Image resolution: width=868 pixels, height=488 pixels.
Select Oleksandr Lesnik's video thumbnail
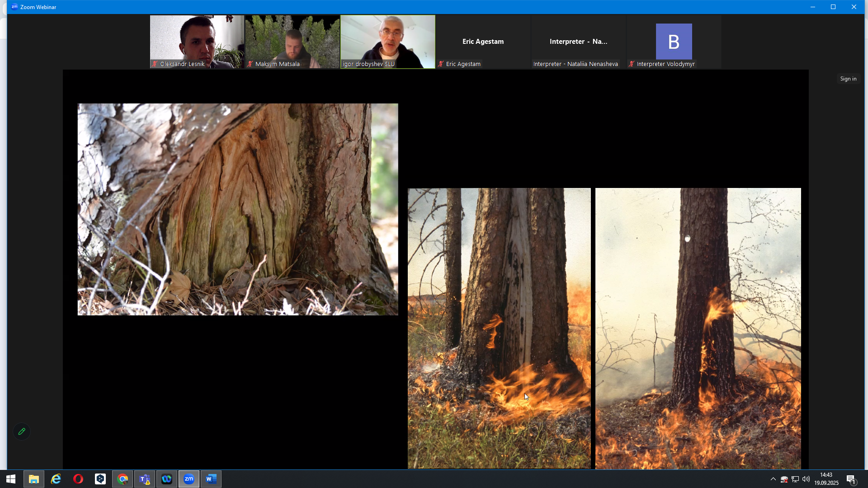[197, 42]
